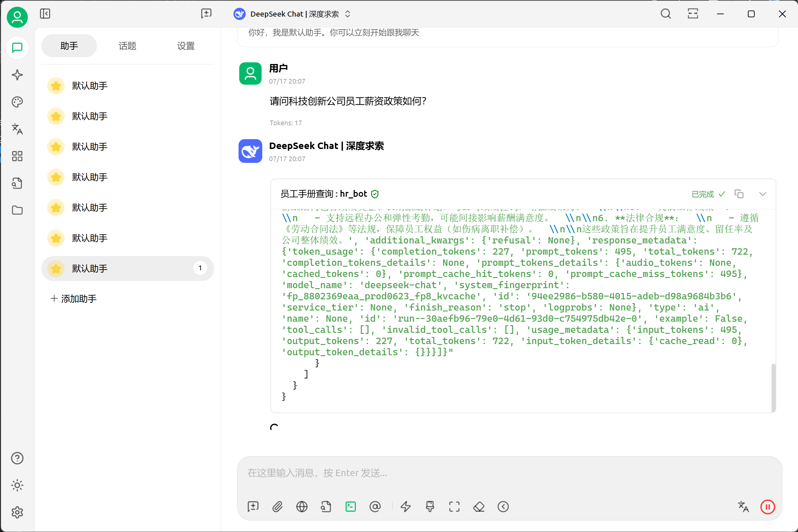Image resolution: width=798 pixels, height=532 pixels.
Task: Select the 默认助手 entry with badge 1
Action: (x=128, y=269)
